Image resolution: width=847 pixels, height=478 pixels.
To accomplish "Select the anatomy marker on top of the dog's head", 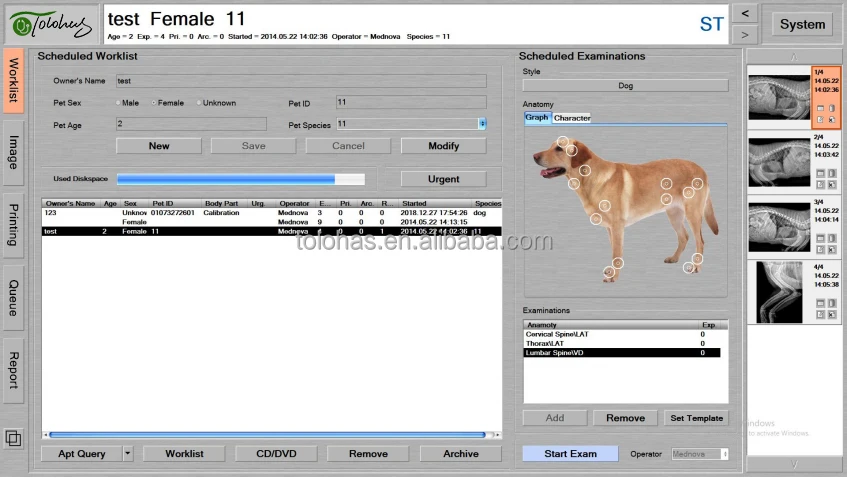I will (x=563, y=142).
